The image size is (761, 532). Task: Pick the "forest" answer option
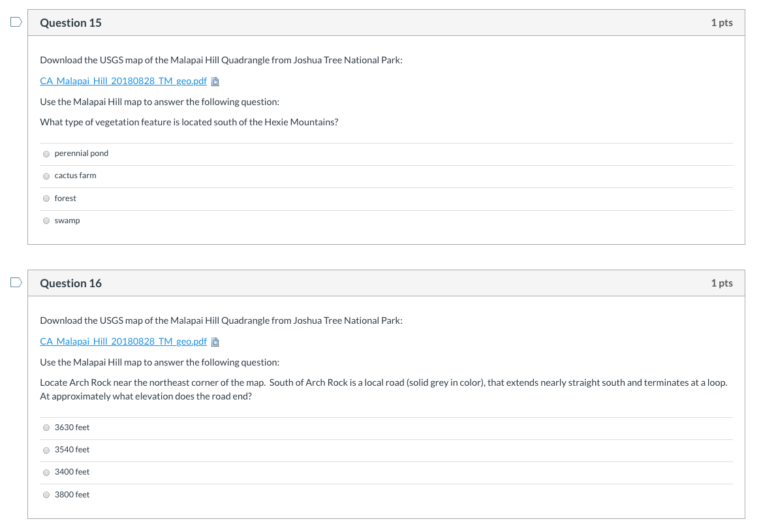point(46,198)
